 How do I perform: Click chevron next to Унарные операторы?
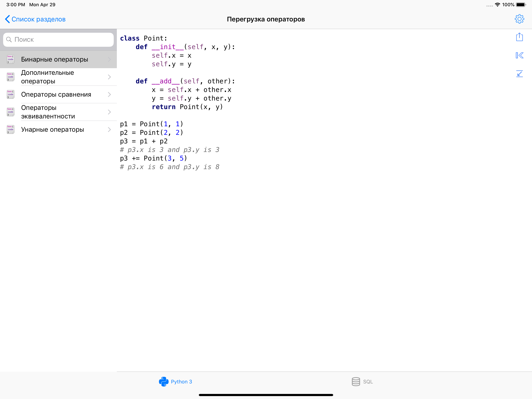tap(109, 130)
